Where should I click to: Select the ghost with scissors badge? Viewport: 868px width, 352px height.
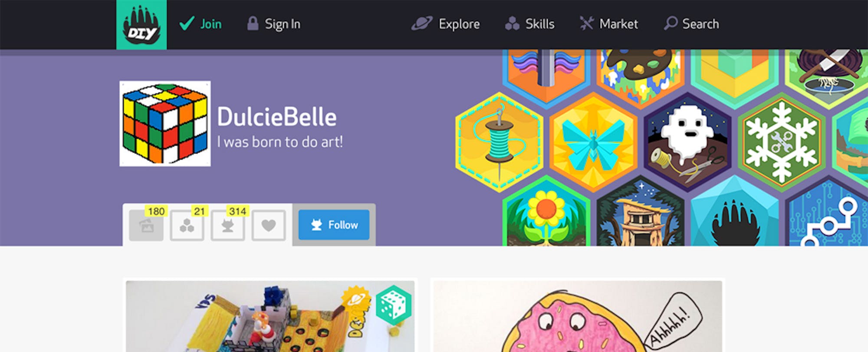click(x=687, y=142)
